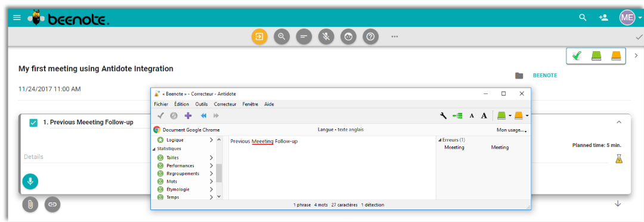Image resolution: width=644 pixels, height=222 pixels.
Task: Expand the Mots row chevron
Action: (x=211, y=182)
